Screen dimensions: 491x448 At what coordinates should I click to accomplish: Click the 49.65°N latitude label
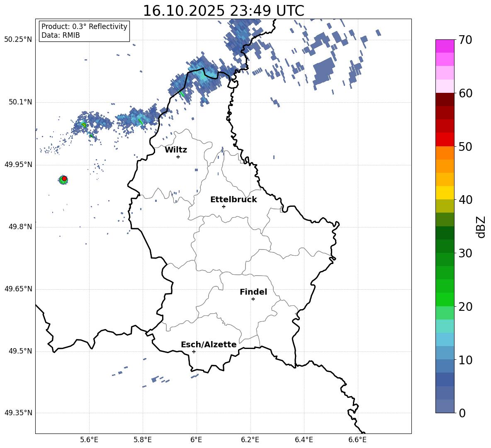pyautogui.click(x=18, y=288)
